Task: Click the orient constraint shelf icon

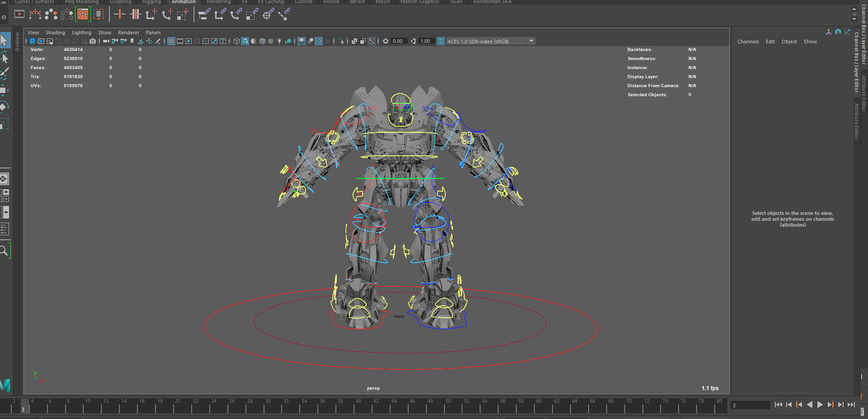Action: pyautogui.click(x=235, y=15)
